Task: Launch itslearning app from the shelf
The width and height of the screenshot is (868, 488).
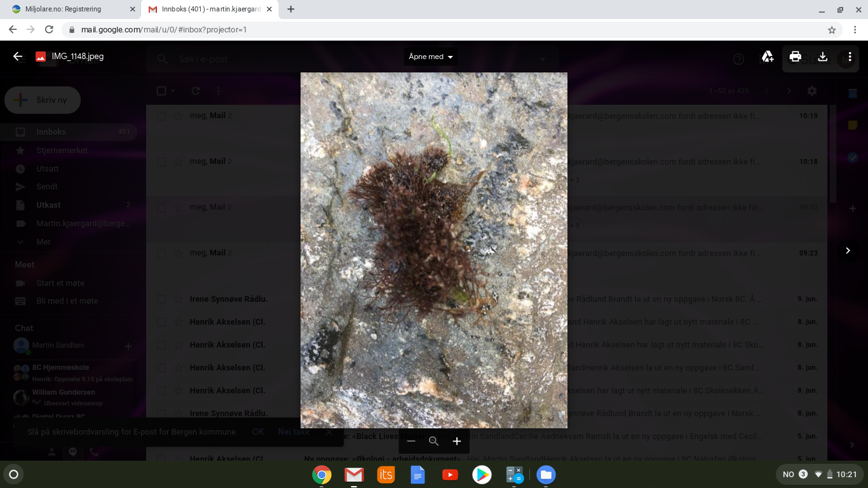Action: [x=386, y=475]
